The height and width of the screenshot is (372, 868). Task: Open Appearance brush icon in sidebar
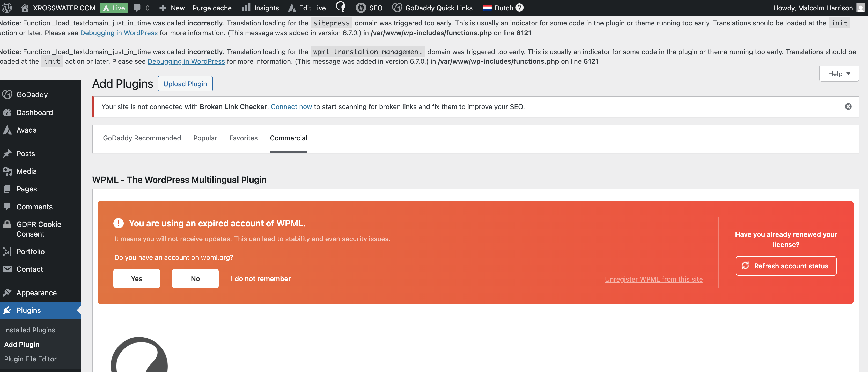(7, 292)
